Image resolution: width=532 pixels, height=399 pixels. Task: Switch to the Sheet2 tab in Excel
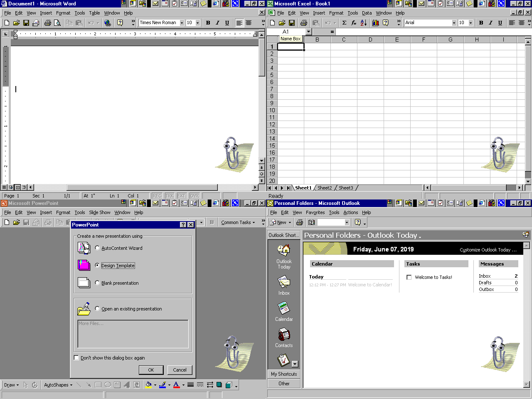[325, 188]
